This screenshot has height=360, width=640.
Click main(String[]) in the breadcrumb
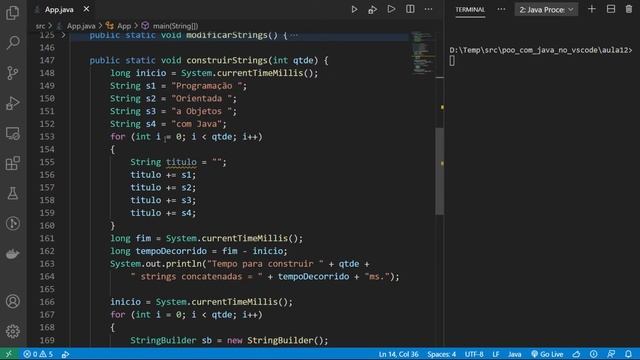click(175, 26)
